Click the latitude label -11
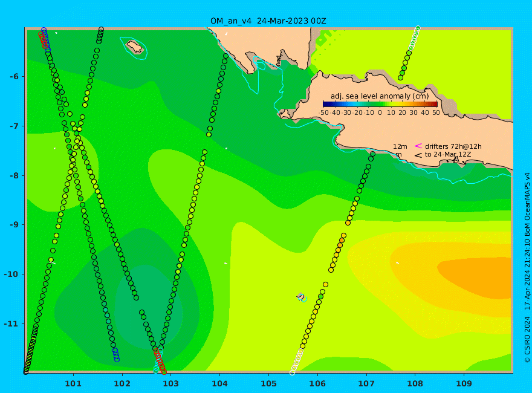Viewport: 532px width, 393px height. tap(11, 323)
